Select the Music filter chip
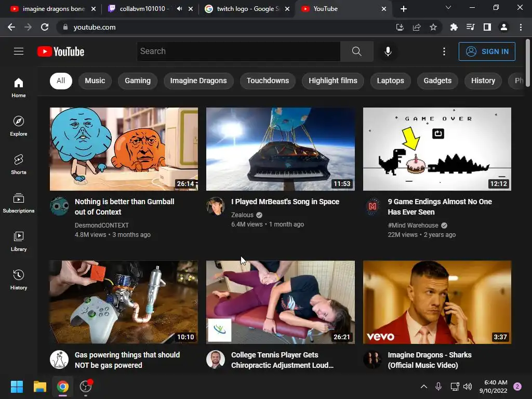 (x=95, y=81)
